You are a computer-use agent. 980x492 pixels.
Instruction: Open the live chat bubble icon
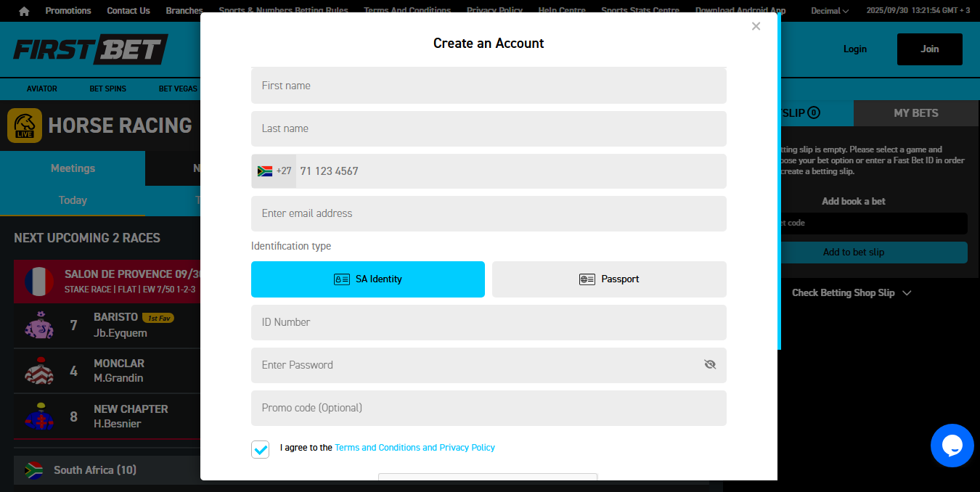[952, 446]
